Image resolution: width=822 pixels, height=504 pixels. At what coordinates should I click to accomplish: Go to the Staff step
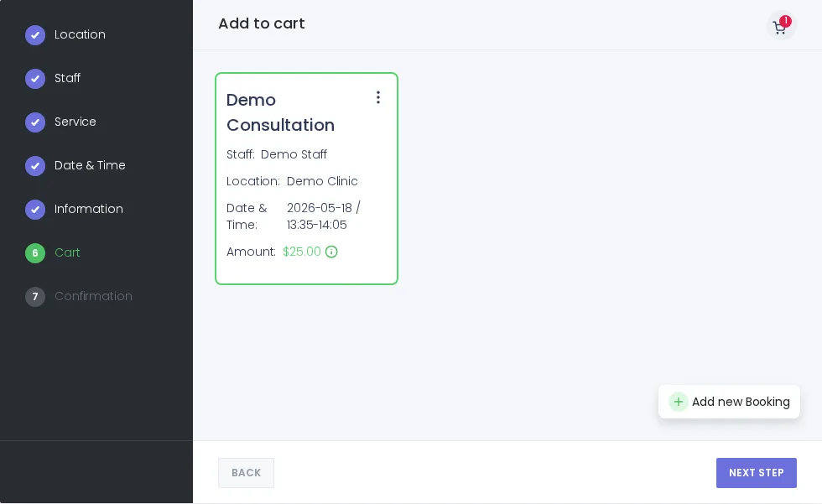click(x=68, y=78)
